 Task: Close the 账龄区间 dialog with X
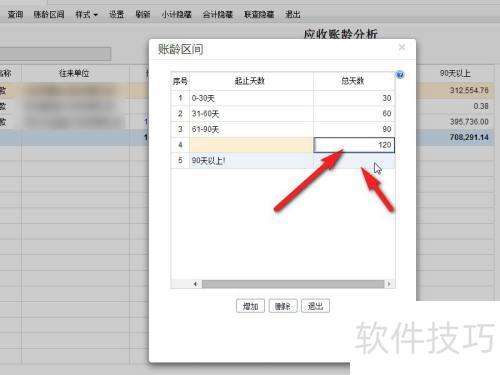402,47
